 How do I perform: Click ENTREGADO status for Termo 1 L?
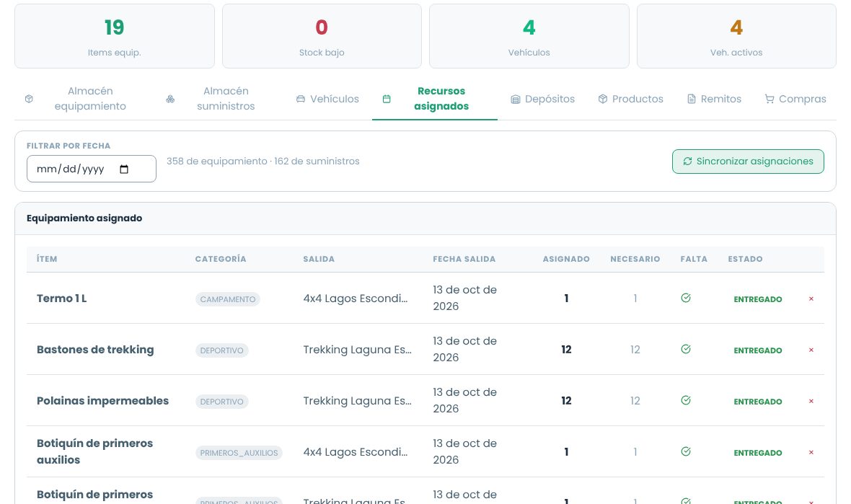click(758, 299)
